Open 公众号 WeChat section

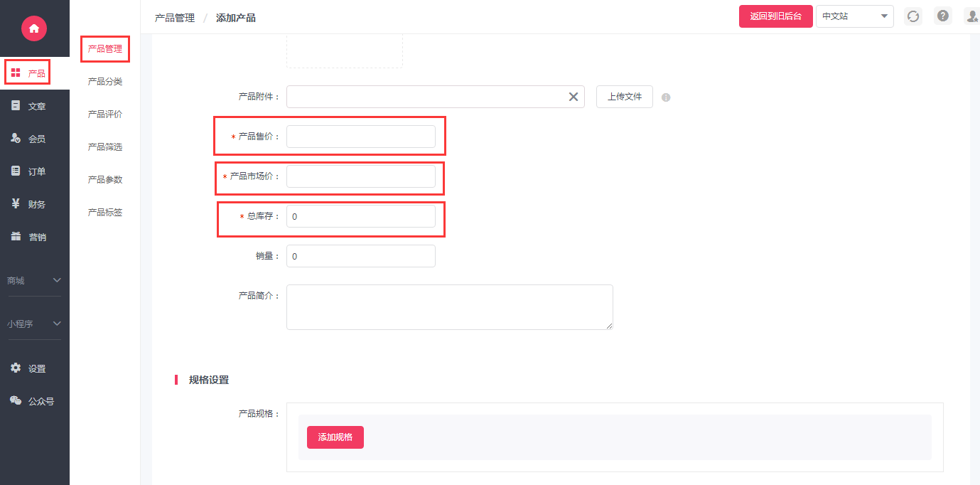(x=31, y=401)
